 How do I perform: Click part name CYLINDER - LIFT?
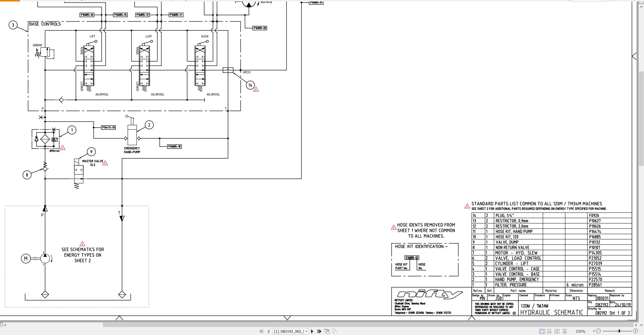pos(512,263)
